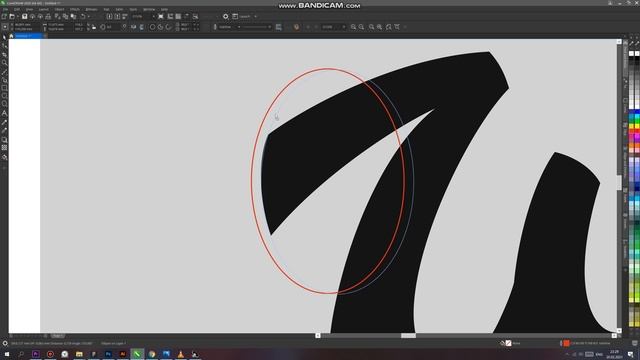
Task: Expand the Launch dropdown
Action: (256, 16)
